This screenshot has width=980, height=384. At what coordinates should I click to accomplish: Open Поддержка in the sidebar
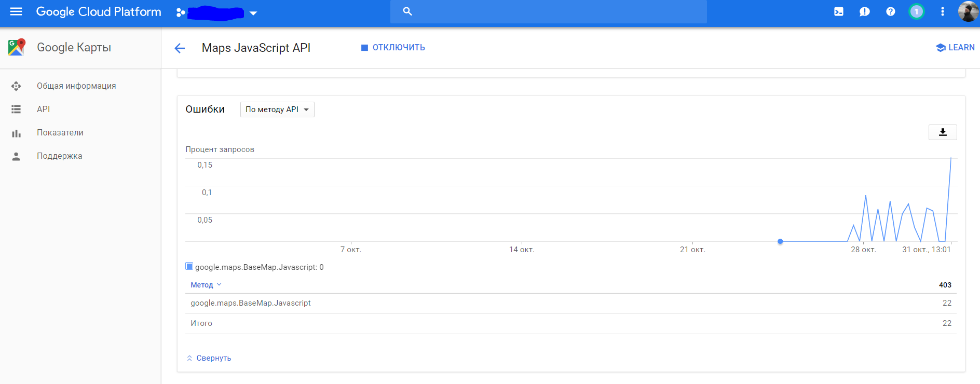tap(60, 156)
